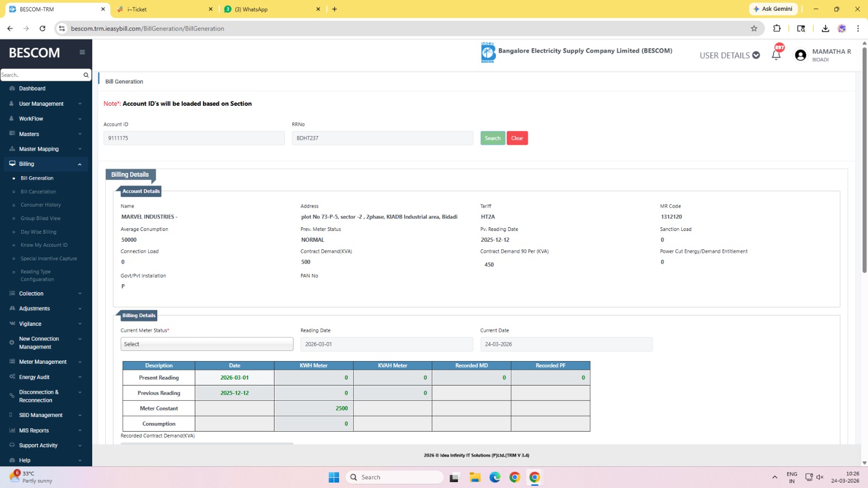Click the notification bell icon
The width and height of the screenshot is (868, 488).
click(x=776, y=55)
